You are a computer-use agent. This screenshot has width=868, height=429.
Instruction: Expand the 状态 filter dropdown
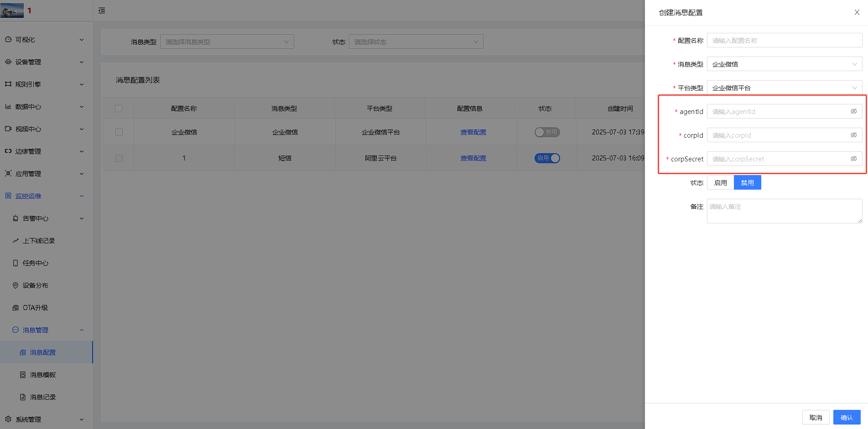416,42
